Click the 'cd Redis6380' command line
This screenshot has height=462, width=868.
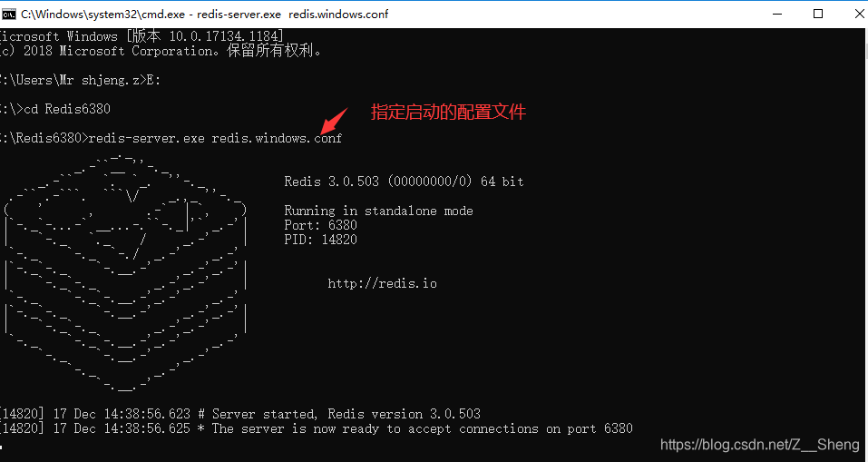55,109
